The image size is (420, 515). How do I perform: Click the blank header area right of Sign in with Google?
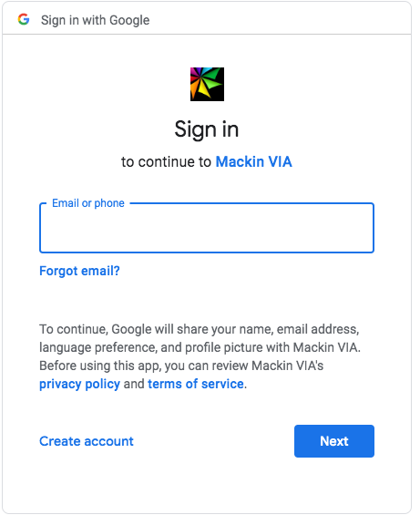click(x=279, y=20)
